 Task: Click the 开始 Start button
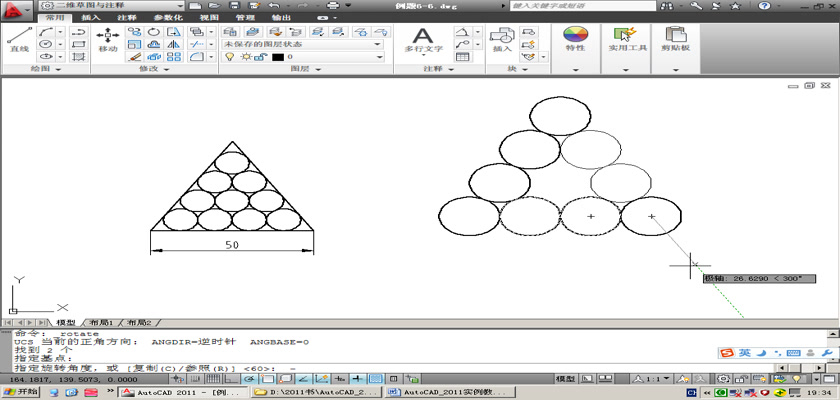point(22,393)
